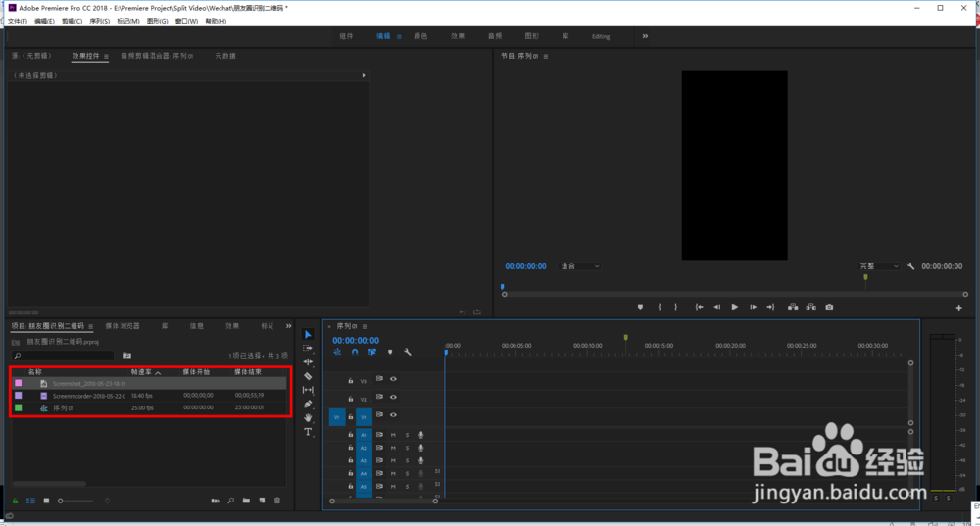Expand project panel tabs overflow arrows
Viewport: 980px width, 526px height.
pos(288,326)
